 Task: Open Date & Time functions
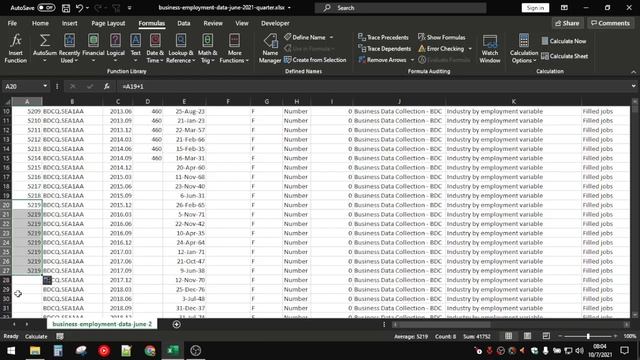point(155,49)
